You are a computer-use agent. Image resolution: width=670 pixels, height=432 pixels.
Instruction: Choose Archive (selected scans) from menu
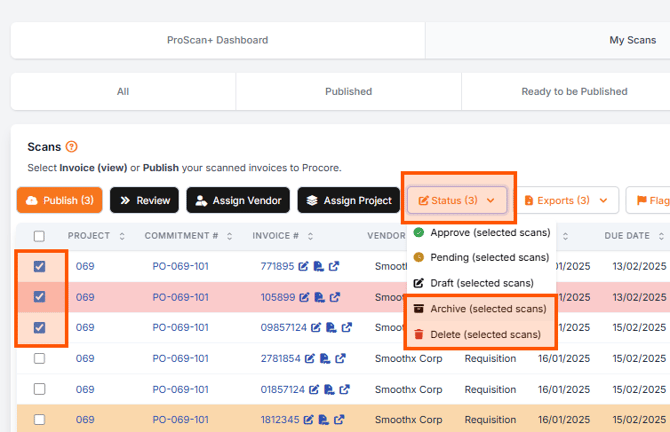pyautogui.click(x=480, y=309)
